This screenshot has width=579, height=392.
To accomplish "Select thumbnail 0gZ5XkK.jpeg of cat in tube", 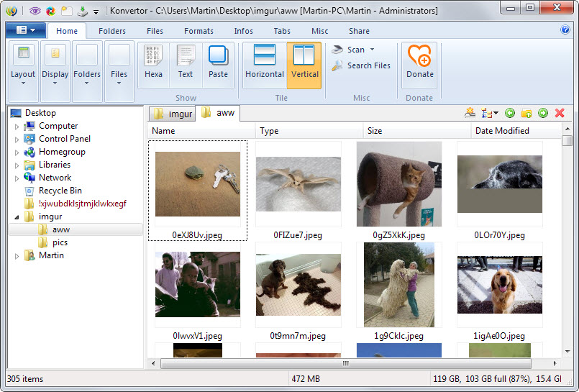I will [x=398, y=190].
